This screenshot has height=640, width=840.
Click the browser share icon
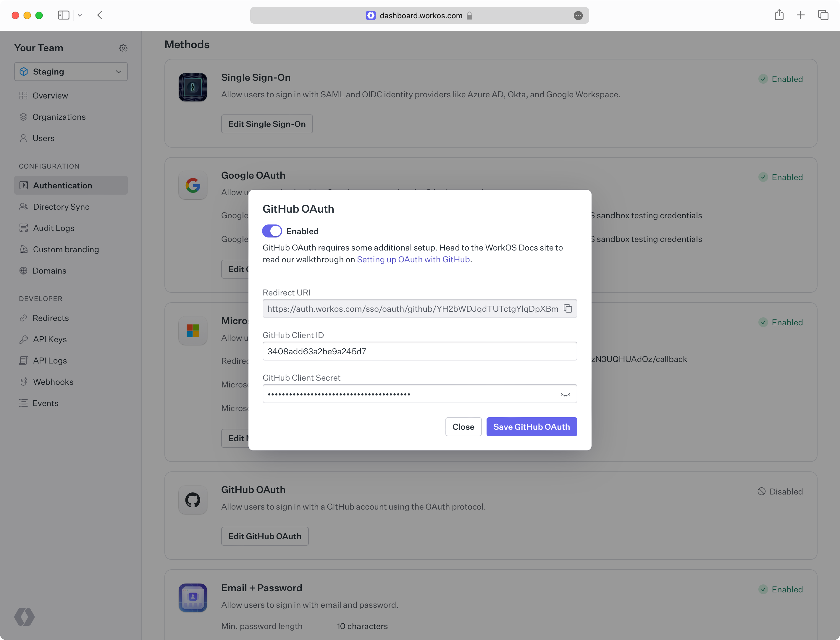coord(779,15)
